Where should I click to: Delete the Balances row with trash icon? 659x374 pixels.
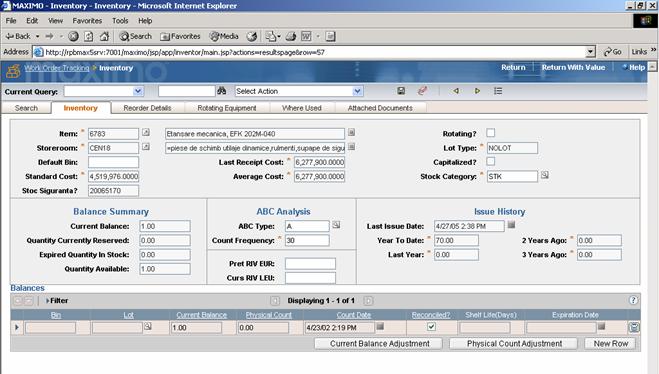pyautogui.click(x=634, y=327)
